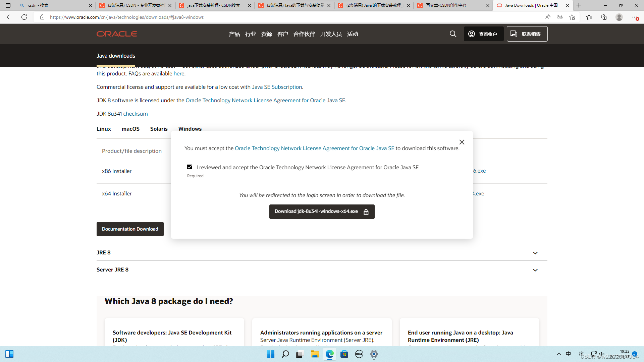Open Settings gear from taskbar
Screen dimensions: 644x362
pos(374,354)
